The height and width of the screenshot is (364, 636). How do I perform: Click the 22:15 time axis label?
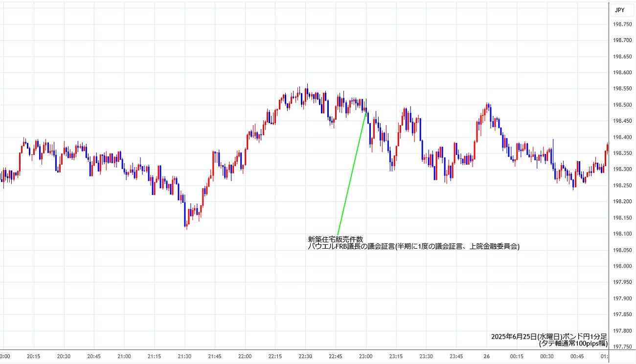coord(275,357)
